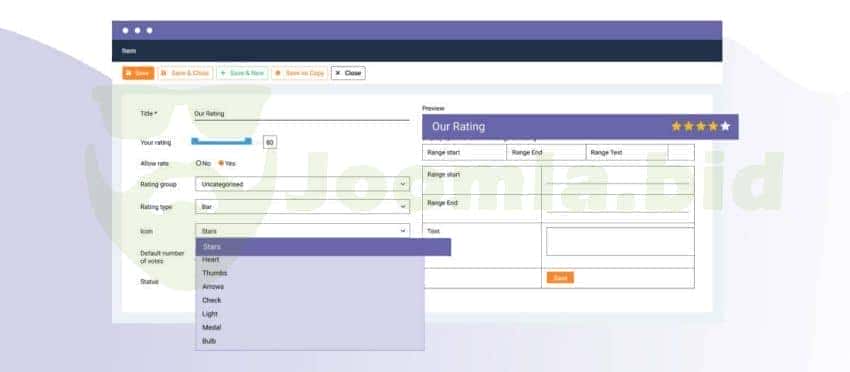The image size is (850, 372).
Task: Click the orange Save button
Action: (x=138, y=73)
